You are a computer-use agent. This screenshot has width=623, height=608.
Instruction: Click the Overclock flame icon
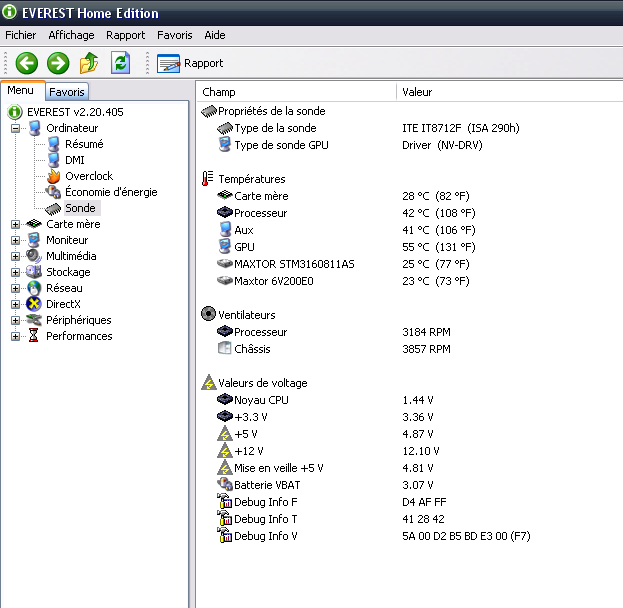(x=53, y=176)
